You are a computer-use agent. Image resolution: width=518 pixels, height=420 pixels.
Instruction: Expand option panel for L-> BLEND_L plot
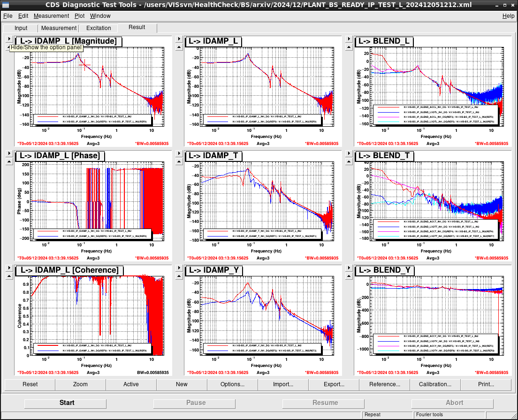tap(349, 39)
